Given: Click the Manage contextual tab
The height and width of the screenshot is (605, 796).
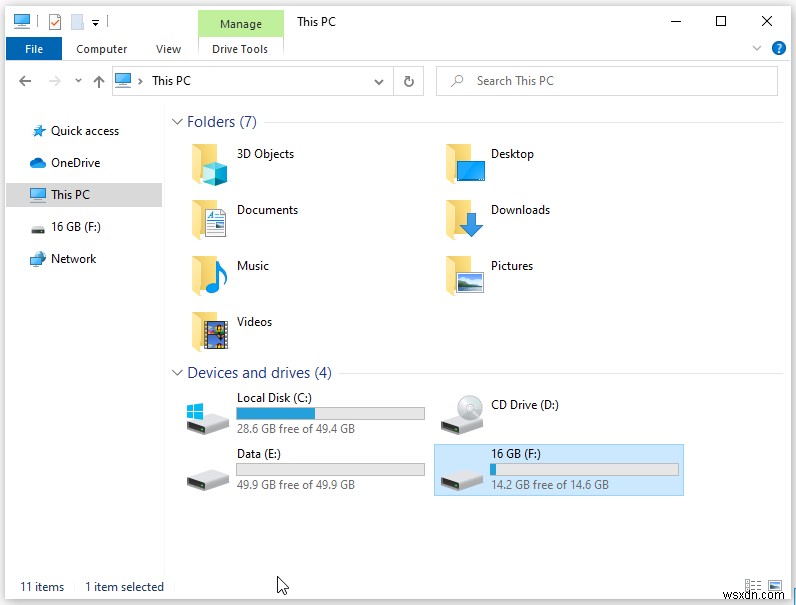Looking at the screenshot, I should [x=241, y=24].
